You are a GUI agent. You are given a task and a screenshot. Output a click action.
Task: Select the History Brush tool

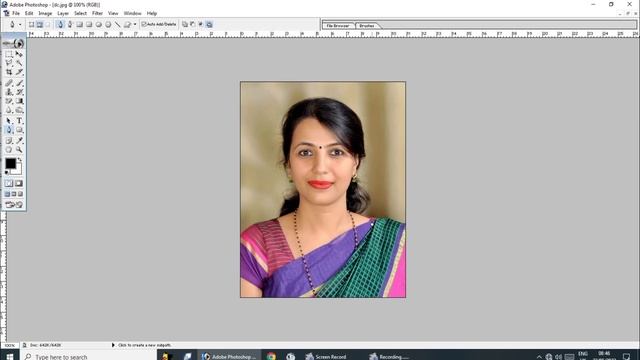pyautogui.click(x=19, y=92)
